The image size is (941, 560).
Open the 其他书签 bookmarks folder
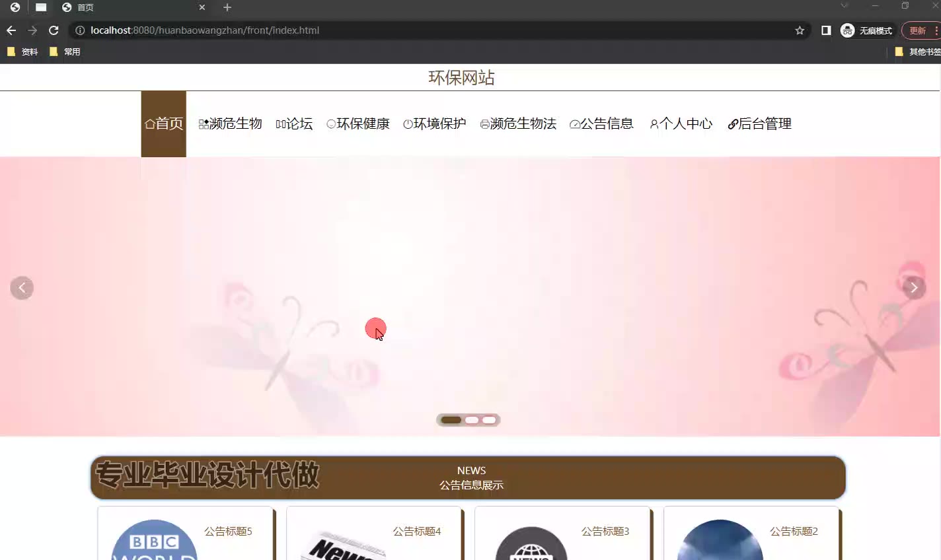tap(917, 52)
